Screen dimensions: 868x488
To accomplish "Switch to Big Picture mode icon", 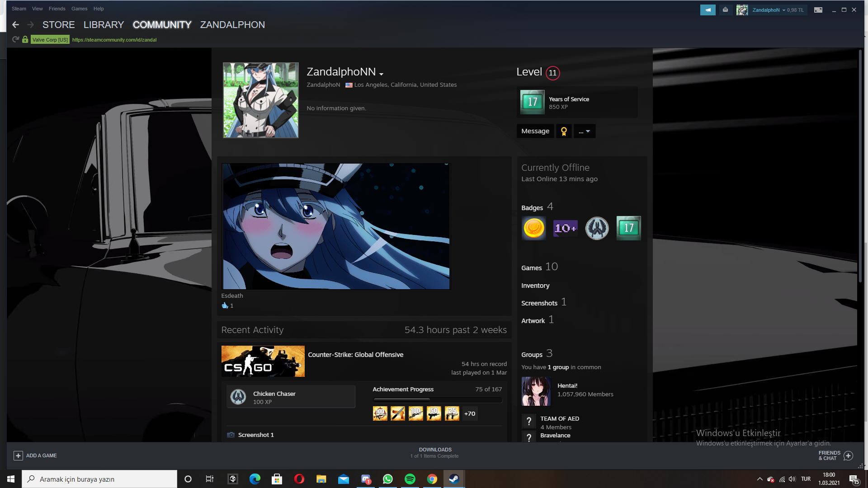I will pyautogui.click(x=818, y=10).
